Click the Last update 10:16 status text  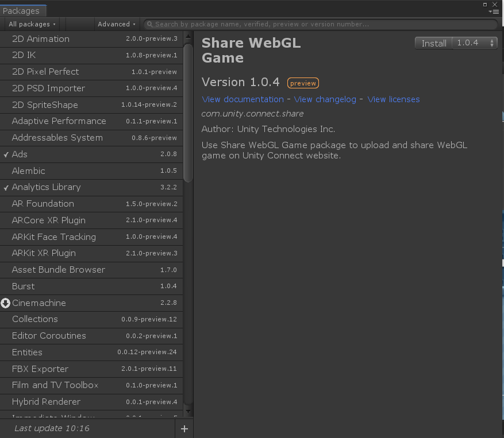point(52,428)
